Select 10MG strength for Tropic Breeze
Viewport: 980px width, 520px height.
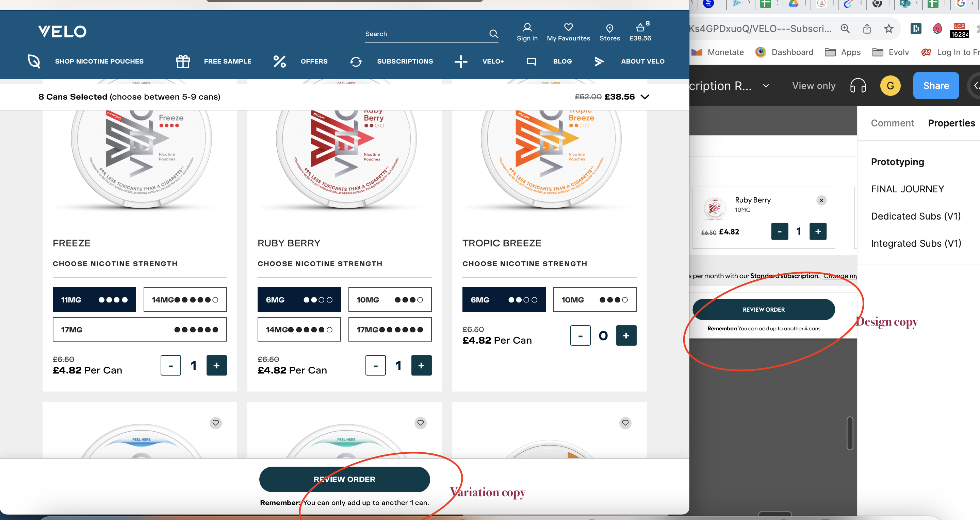[594, 300]
